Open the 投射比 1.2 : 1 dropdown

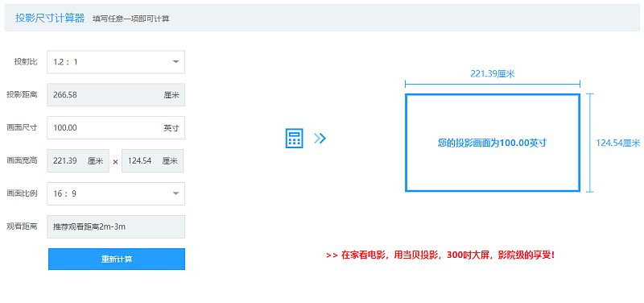pos(116,62)
